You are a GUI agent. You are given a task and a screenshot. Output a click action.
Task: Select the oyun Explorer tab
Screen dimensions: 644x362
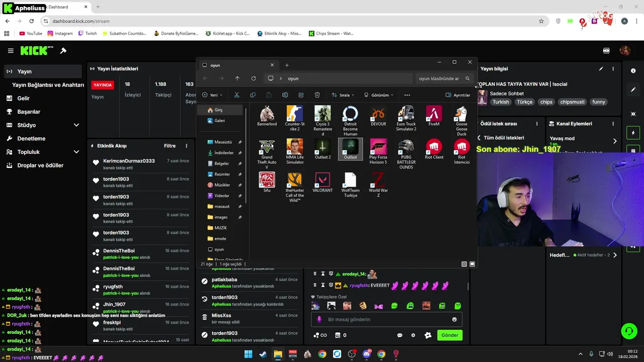[237, 65]
